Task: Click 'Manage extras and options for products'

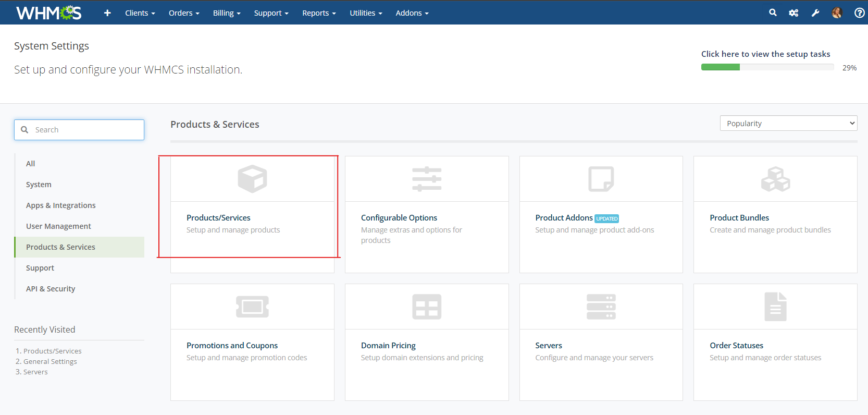Action: click(x=412, y=235)
